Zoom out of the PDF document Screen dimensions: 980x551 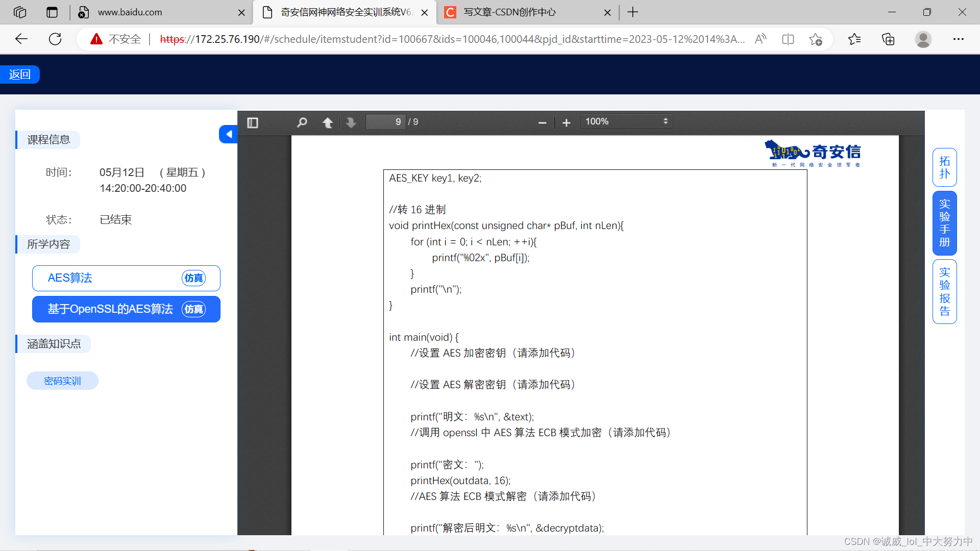point(542,122)
